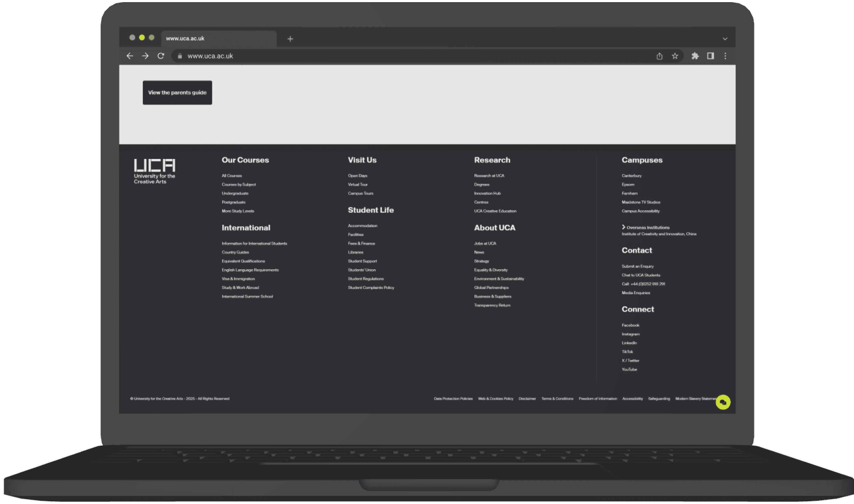The width and height of the screenshot is (854, 504).
Task: Toggle the browser side panel icon
Action: (710, 56)
